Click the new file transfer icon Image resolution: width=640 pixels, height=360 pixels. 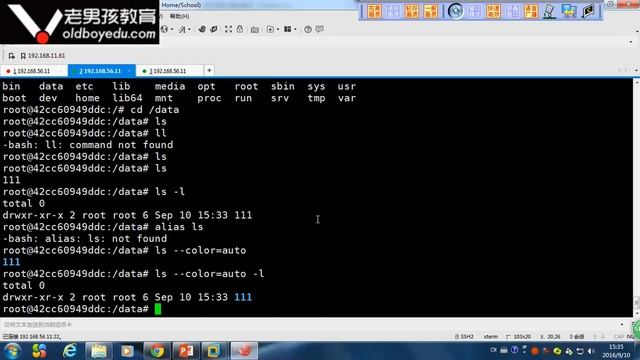pyautogui.click(x=270, y=29)
